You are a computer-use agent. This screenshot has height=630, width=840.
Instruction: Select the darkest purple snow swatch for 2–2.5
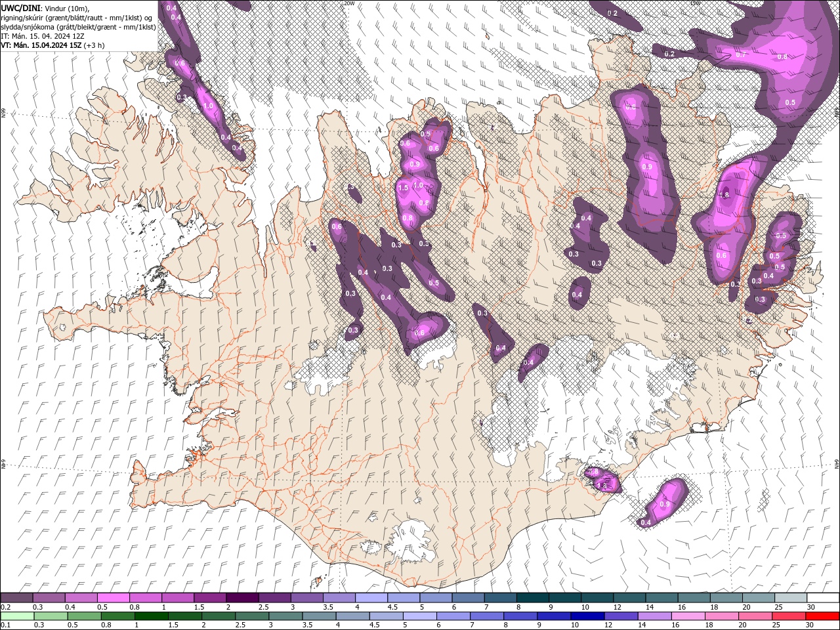242,598
